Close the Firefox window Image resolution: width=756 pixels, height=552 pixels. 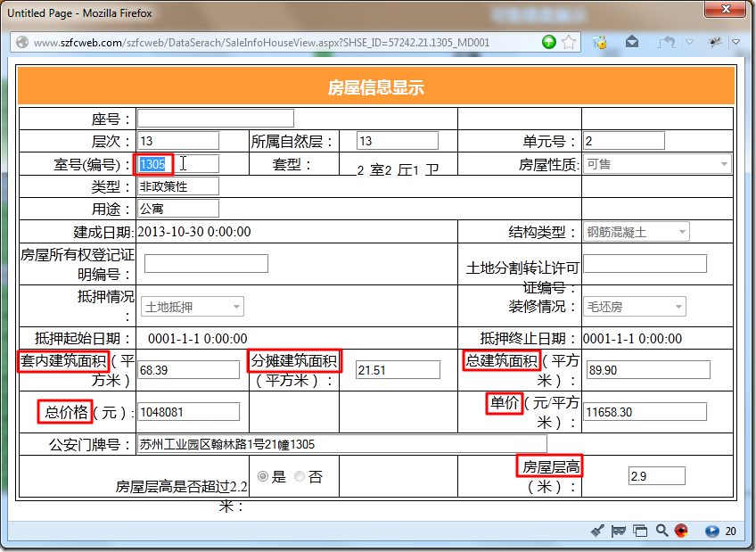click(x=726, y=9)
